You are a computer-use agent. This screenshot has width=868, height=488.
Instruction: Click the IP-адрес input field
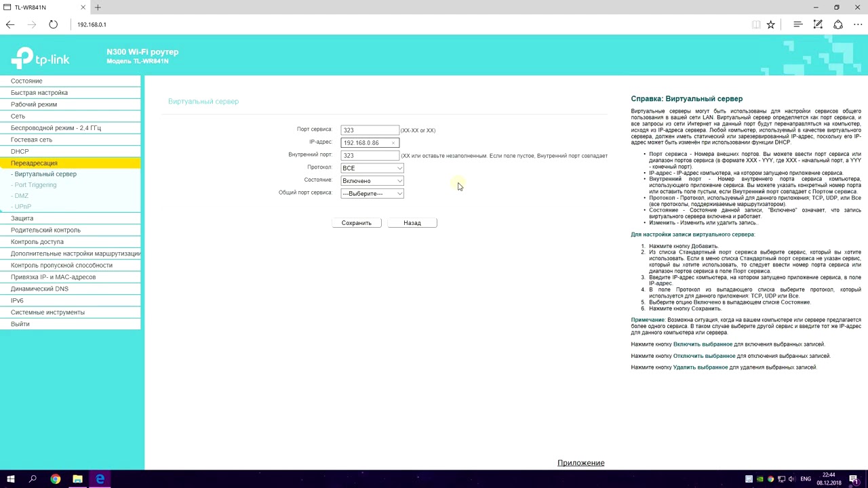coord(366,143)
